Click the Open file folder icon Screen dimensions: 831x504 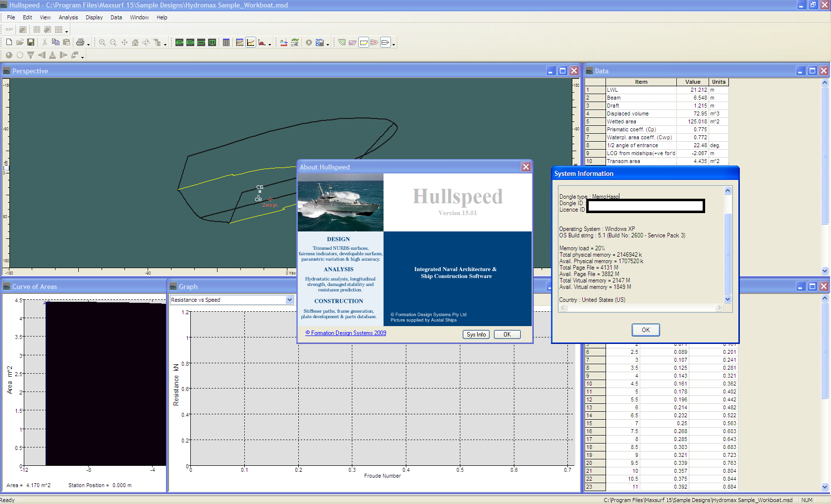20,43
